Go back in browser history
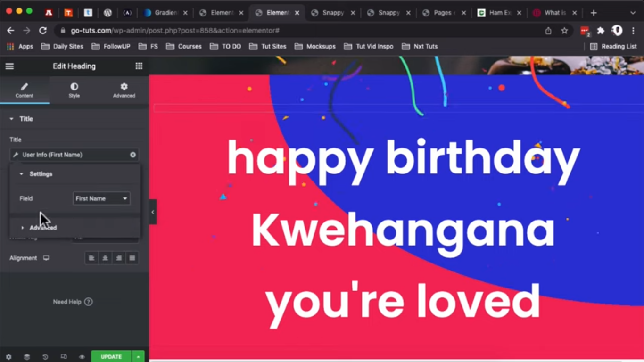The image size is (644, 362). (11, 31)
